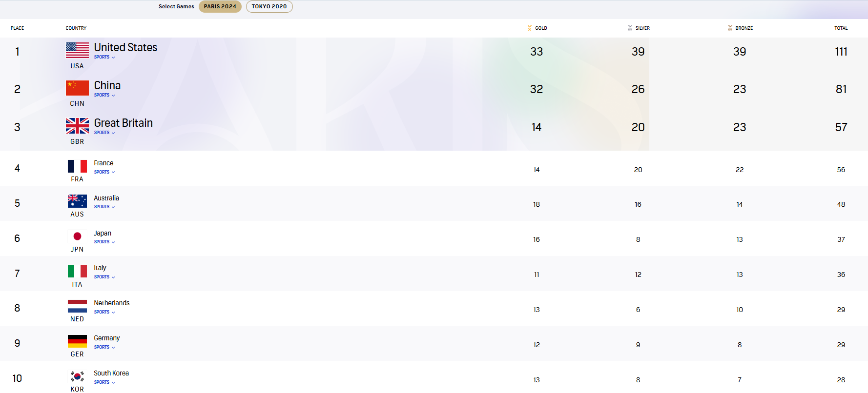Click the South Korea flag icon
This screenshot has width=868, height=393.
[x=77, y=376]
